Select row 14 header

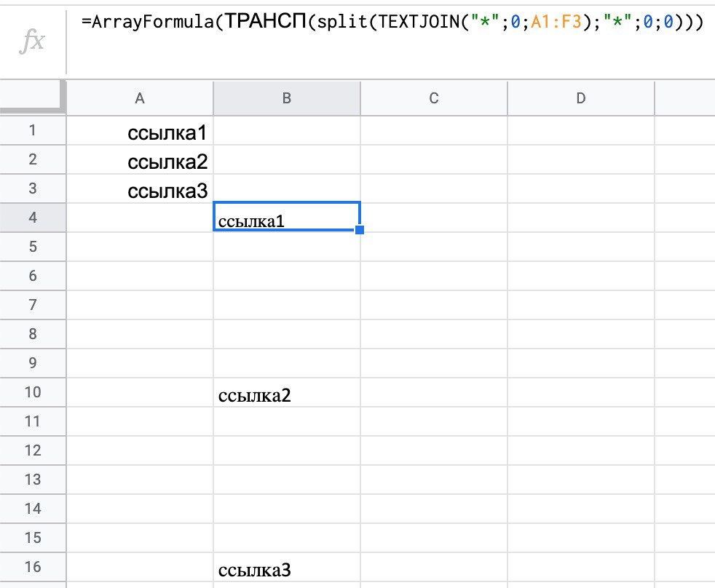[x=33, y=509]
